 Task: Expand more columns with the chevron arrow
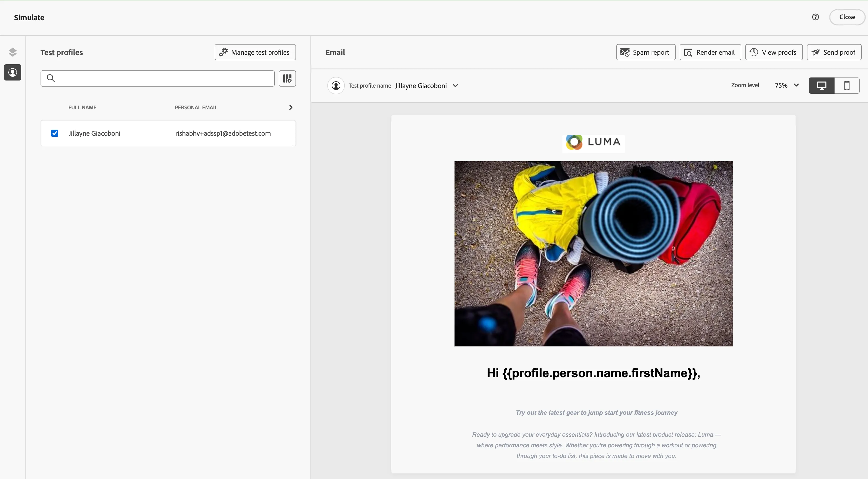291,107
